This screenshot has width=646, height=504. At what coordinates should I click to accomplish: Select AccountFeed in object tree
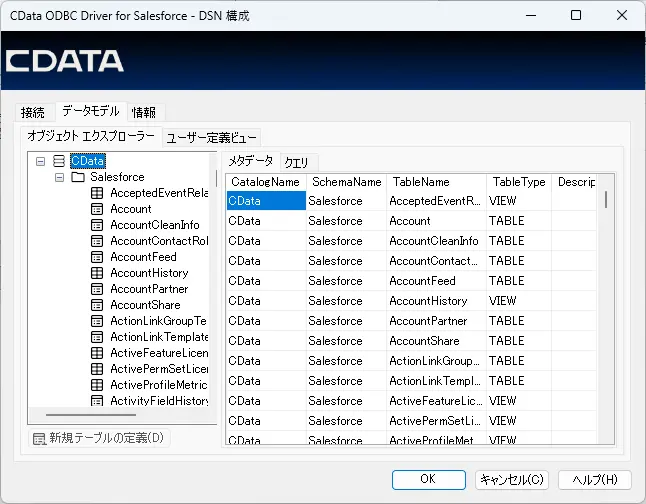(143, 257)
